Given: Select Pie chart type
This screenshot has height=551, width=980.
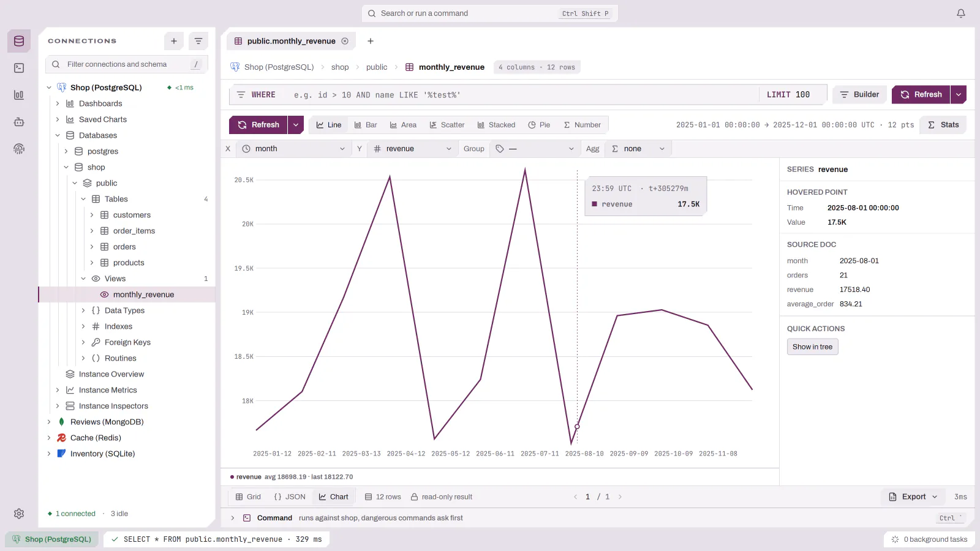Looking at the screenshot, I should pos(539,125).
